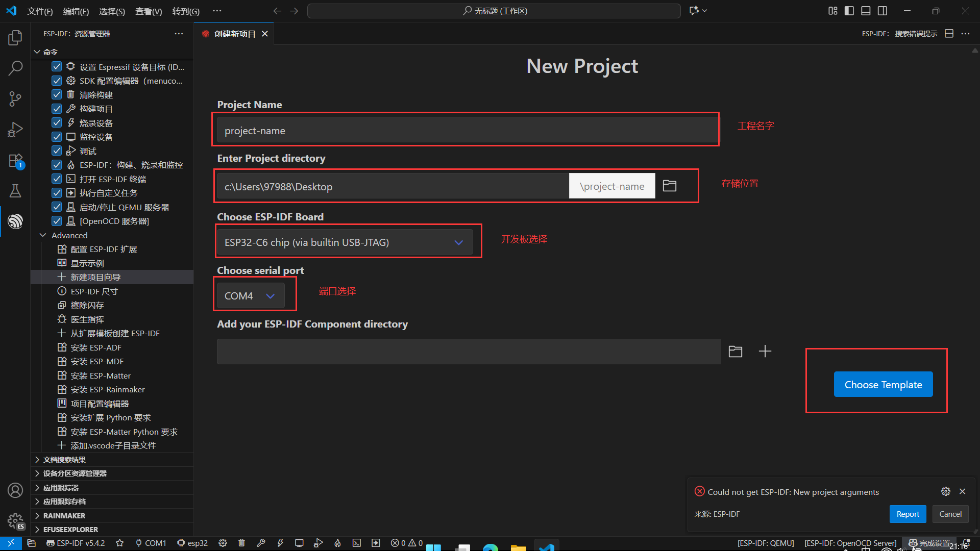Open the 转到(G) menu
Screen dimensions: 980x551
coord(186,11)
